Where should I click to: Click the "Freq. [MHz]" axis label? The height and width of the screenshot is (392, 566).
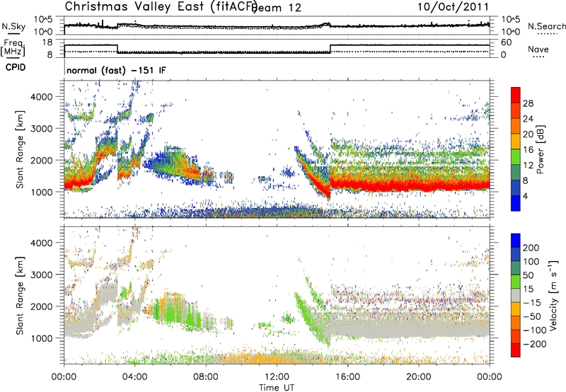[x=13, y=47]
